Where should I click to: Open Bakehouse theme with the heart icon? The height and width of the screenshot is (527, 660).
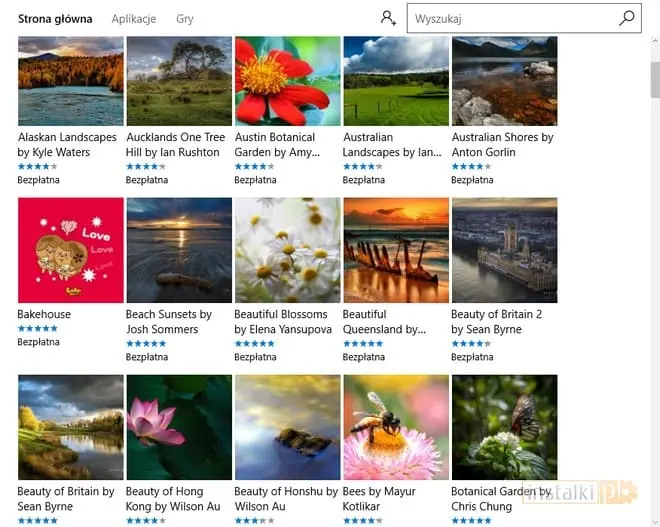tap(70, 250)
